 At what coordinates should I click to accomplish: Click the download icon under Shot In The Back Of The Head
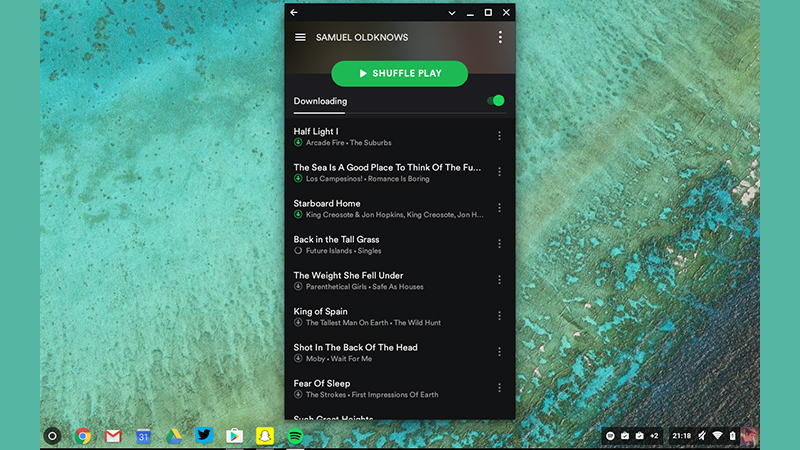(298, 358)
